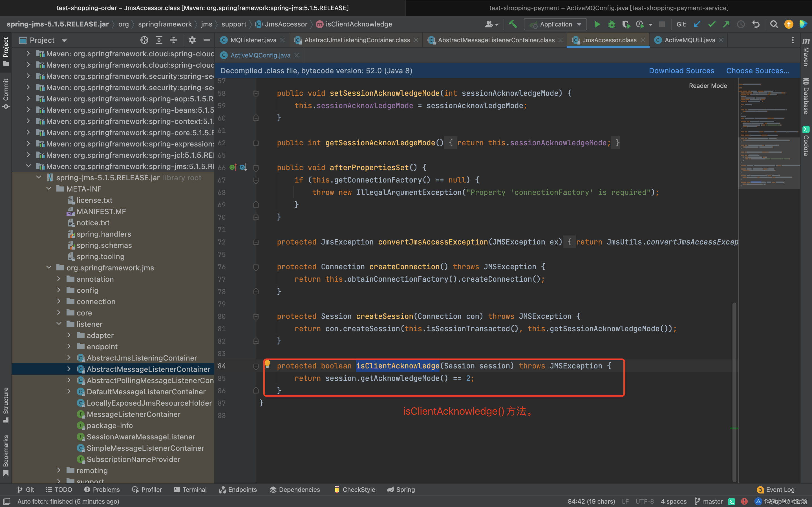Click the Debug bug icon
This screenshot has height=507, width=812.
[x=611, y=24]
